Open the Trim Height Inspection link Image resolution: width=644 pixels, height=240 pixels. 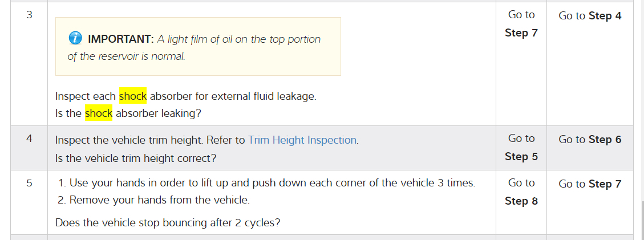pyautogui.click(x=302, y=140)
